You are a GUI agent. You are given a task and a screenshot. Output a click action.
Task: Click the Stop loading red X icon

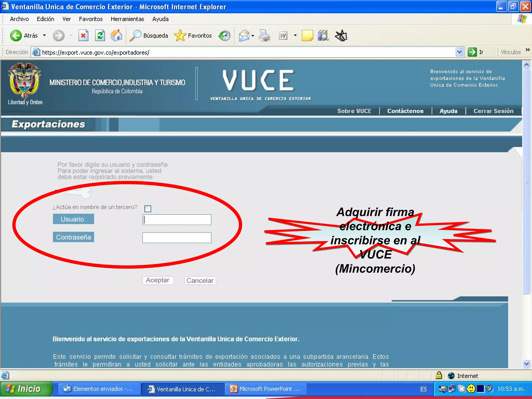pyautogui.click(x=83, y=36)
